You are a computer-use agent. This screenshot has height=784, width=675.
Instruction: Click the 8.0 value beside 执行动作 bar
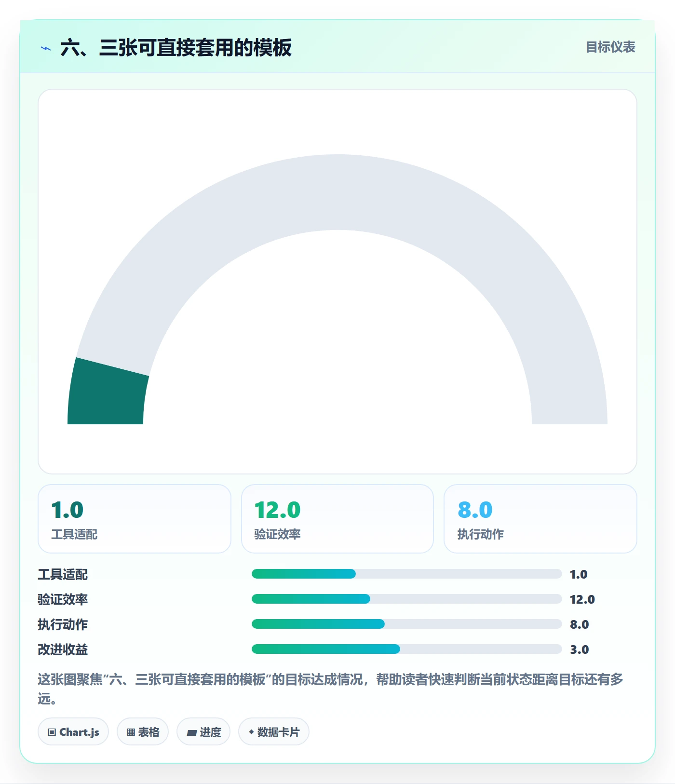click(580, 624)
